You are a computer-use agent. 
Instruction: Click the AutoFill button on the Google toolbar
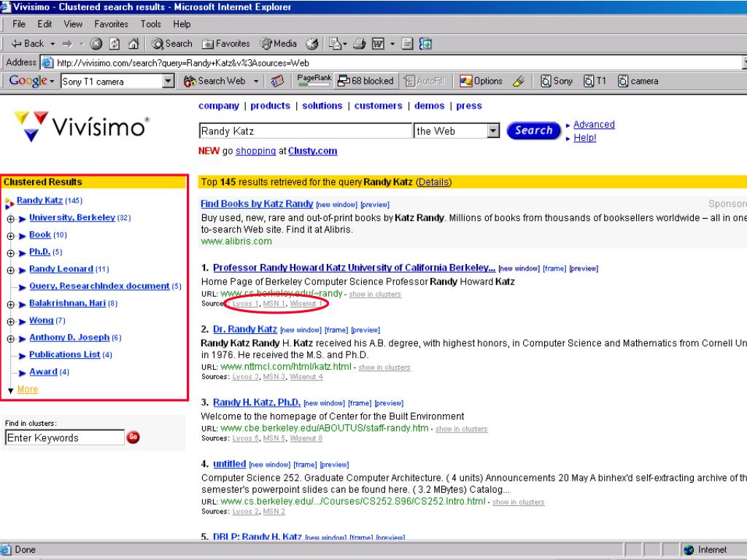(x=424, y=81)
